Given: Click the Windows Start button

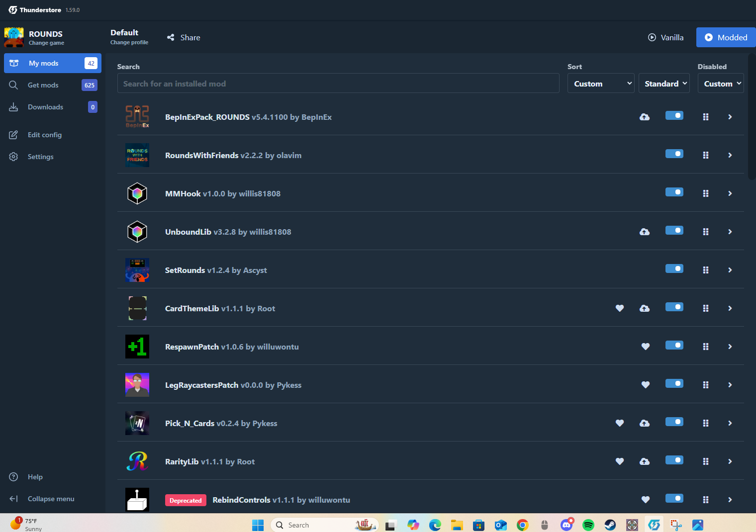Looking at the screenshot, I should [258, 525].
